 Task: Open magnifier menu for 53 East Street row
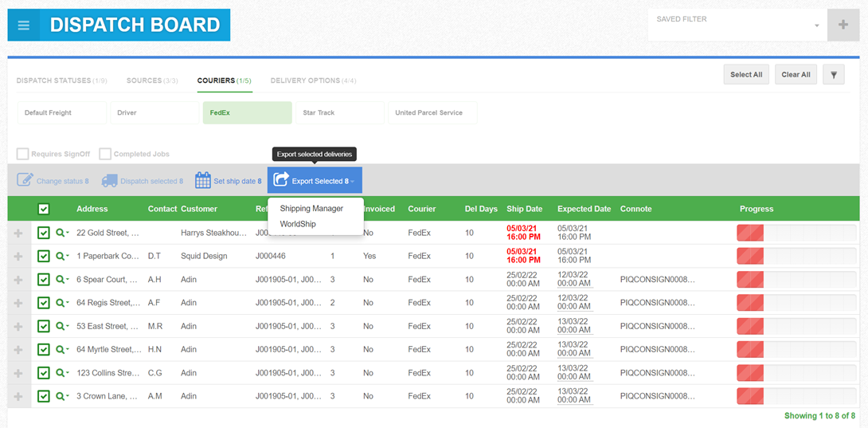click(62, 327)
